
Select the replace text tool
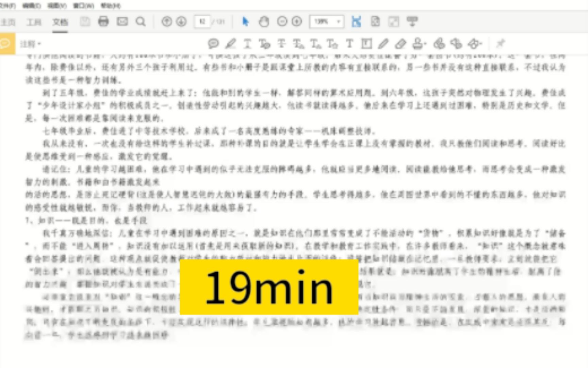coord(298,44)
